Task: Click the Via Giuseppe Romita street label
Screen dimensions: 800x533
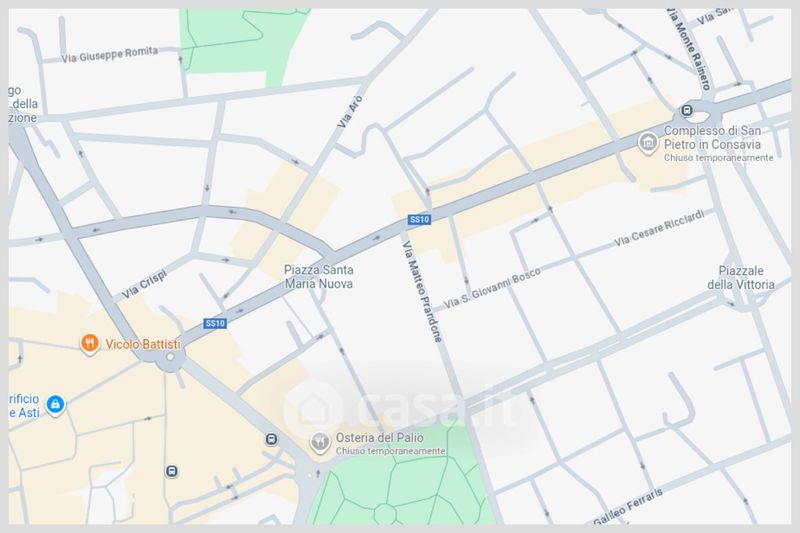Action: coord(110,54)
